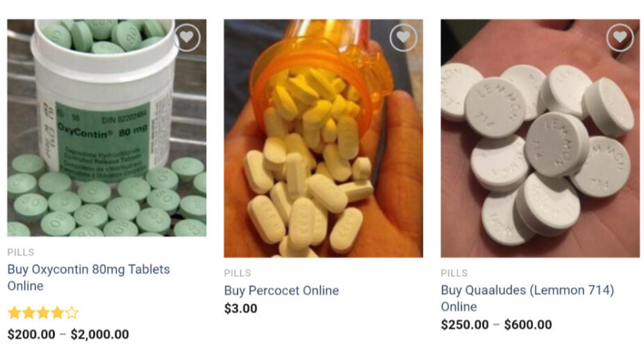
Task: Click the $3.00 price under Percocet
Action: click(x=240, y=308)
